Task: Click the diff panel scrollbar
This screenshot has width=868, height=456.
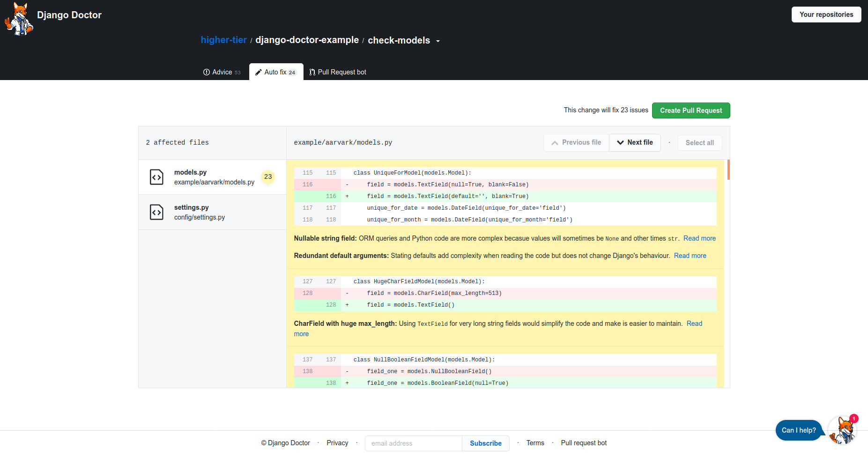Action: click(x=727, y=171)
